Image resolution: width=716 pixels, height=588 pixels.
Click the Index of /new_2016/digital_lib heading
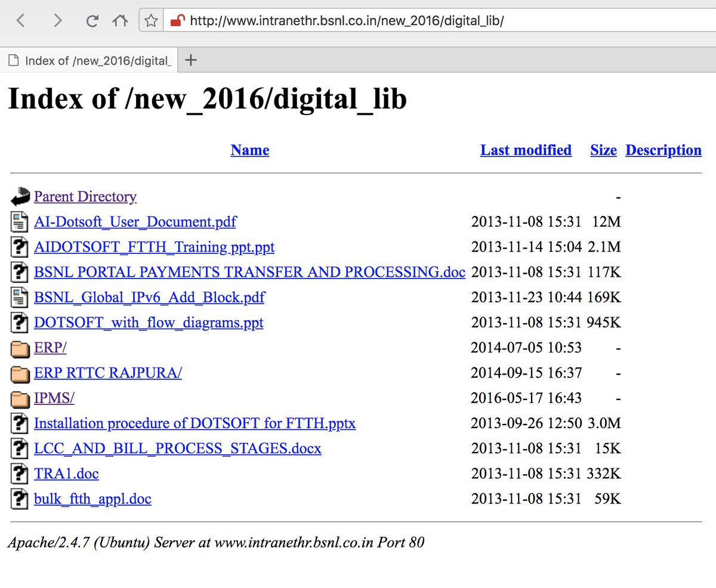click(207, 98)
